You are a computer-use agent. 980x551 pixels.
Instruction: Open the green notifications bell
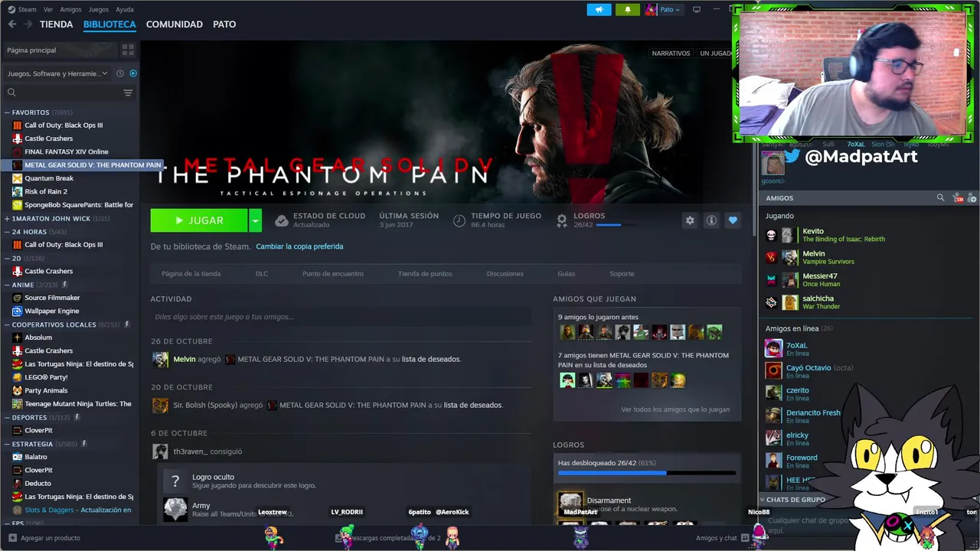[628, 9]
